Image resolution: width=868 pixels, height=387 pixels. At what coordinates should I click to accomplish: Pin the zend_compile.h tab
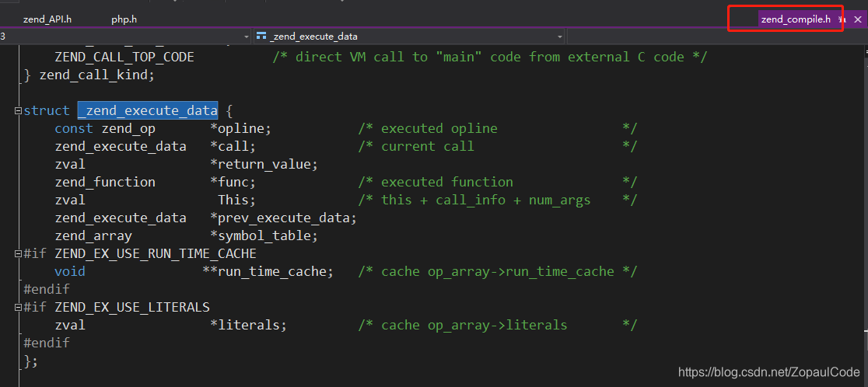pyautogui.click(x=842, y=19)
